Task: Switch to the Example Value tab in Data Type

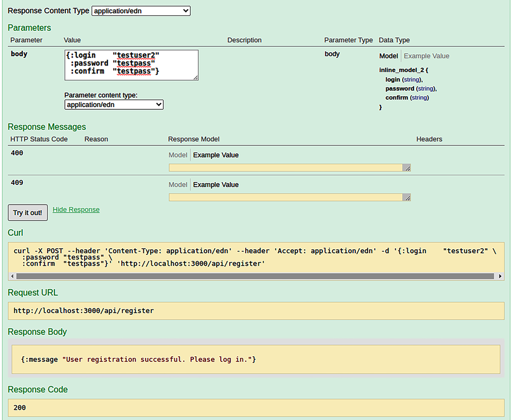Action: pos(426,56)
